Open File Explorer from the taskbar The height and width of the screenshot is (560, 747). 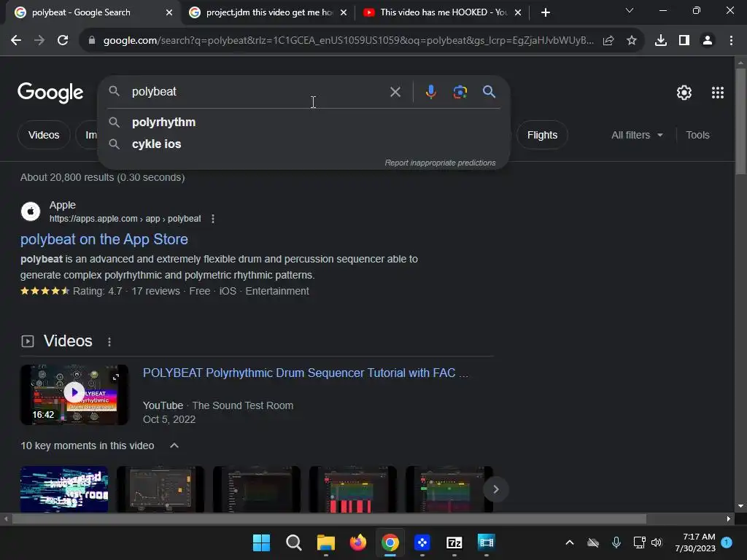coord(326,542)
